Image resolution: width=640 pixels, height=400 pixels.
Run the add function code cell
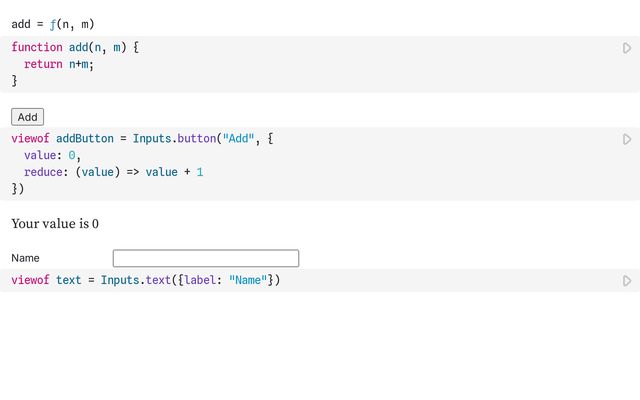tap(627, 48)
